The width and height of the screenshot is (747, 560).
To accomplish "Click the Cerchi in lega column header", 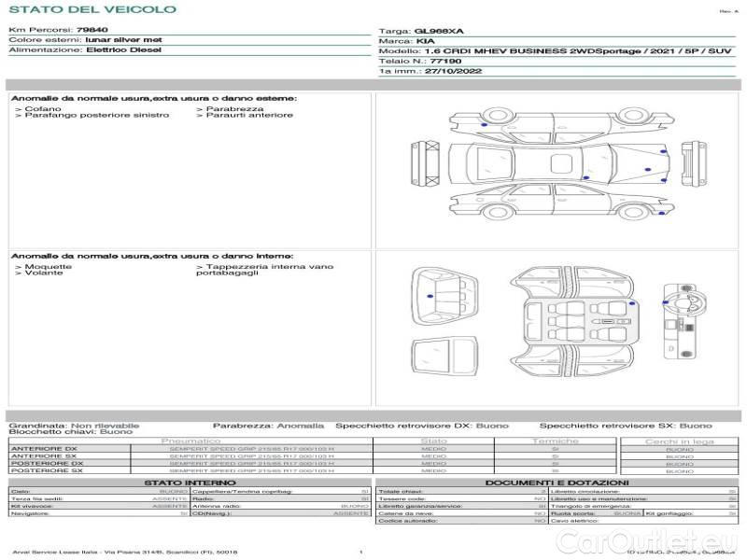I will (x=679, y=441).
